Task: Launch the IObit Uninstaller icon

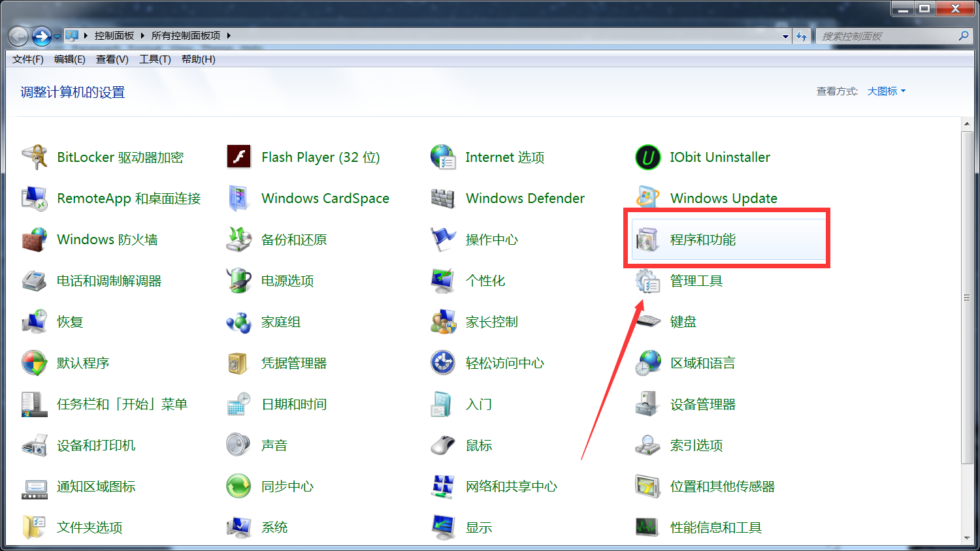Action: click(x=647, y=157)
